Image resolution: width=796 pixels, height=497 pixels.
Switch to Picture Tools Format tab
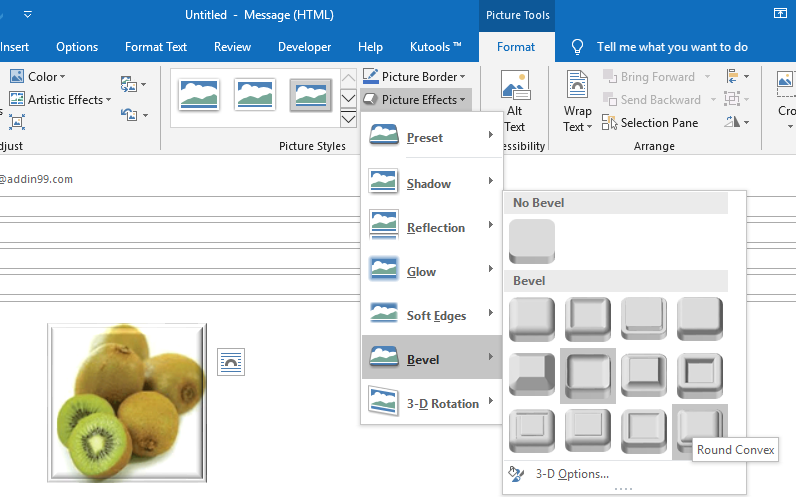[x=516, y=47]
